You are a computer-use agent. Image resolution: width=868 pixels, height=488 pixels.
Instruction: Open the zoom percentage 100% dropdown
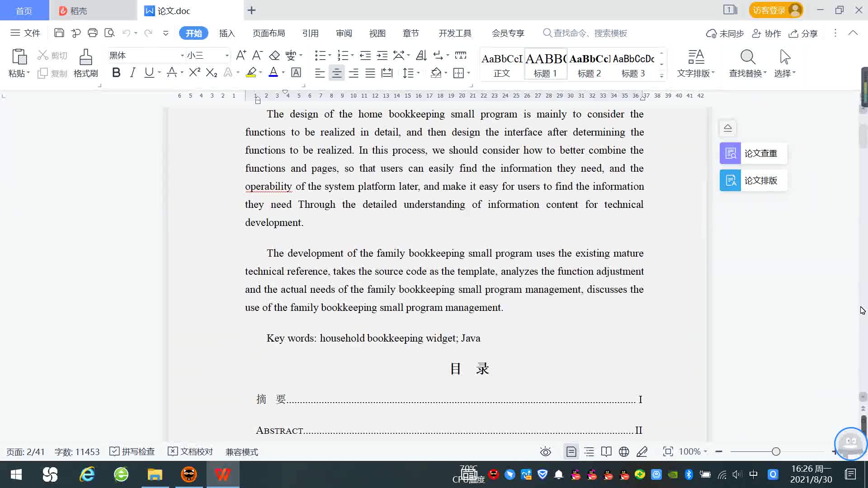[x=693, y=451]
